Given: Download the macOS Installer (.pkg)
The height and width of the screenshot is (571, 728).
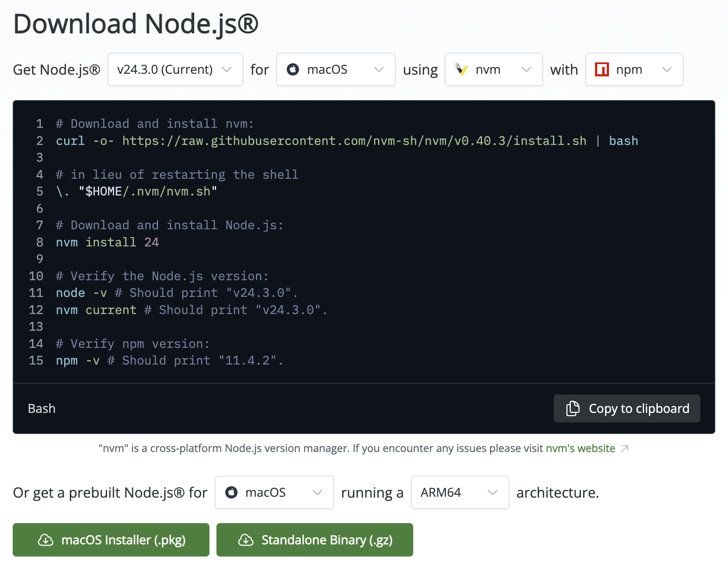Looking at the screenshot, I should point(111,540).
